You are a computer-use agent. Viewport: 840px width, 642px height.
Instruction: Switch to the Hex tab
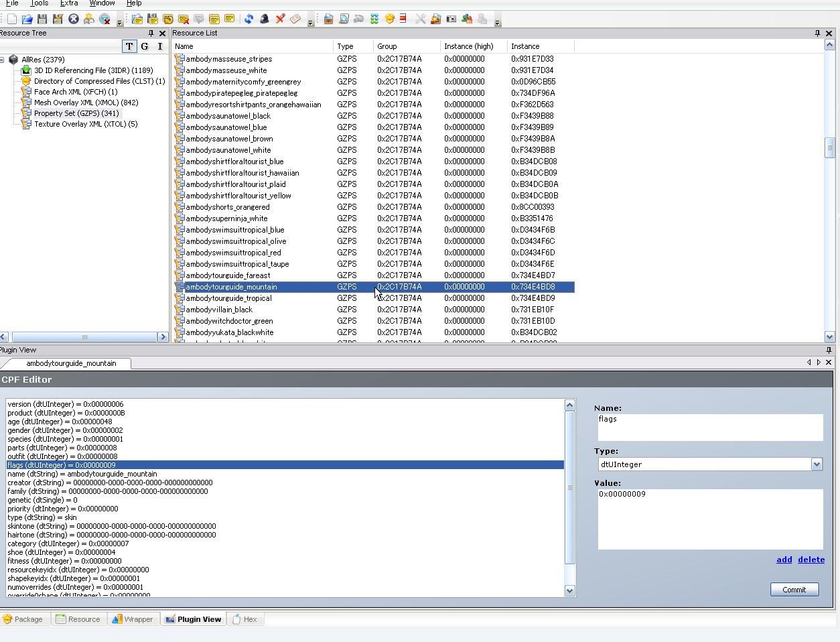(244, 619)
